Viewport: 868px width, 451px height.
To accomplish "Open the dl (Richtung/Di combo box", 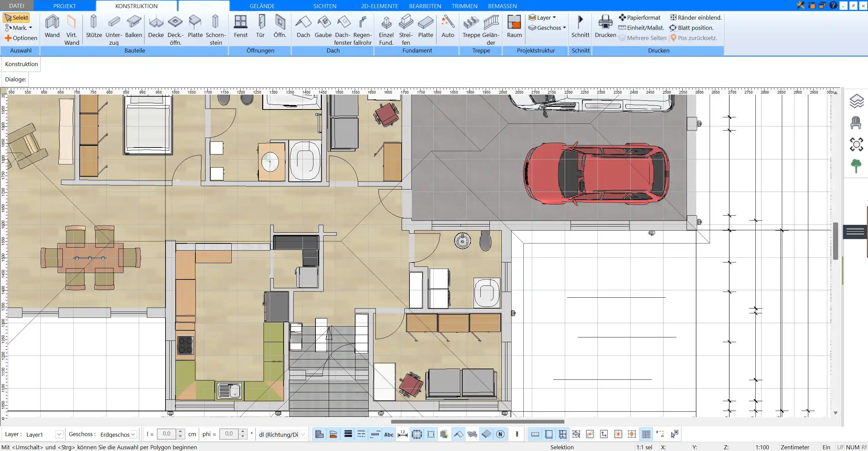I will pyautogui.click(x=282, y=434).
